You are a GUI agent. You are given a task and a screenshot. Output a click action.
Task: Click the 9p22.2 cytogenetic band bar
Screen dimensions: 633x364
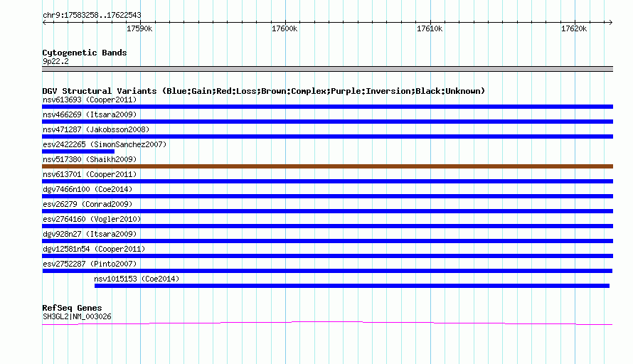[x=327, y=69]
